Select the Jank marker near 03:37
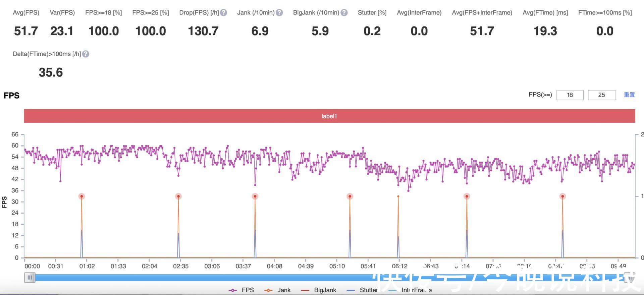The image size is (644, 295). click(255, 196)
